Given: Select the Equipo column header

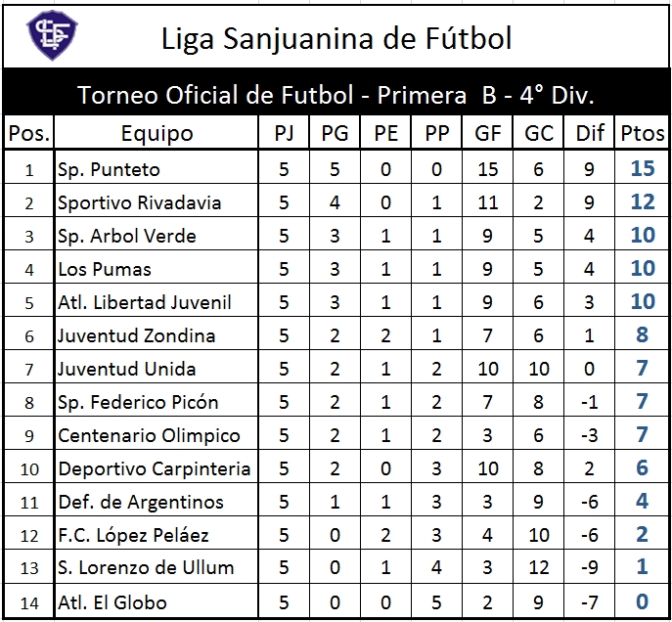Looking at the screenshot, I should [x=157, y=133].
